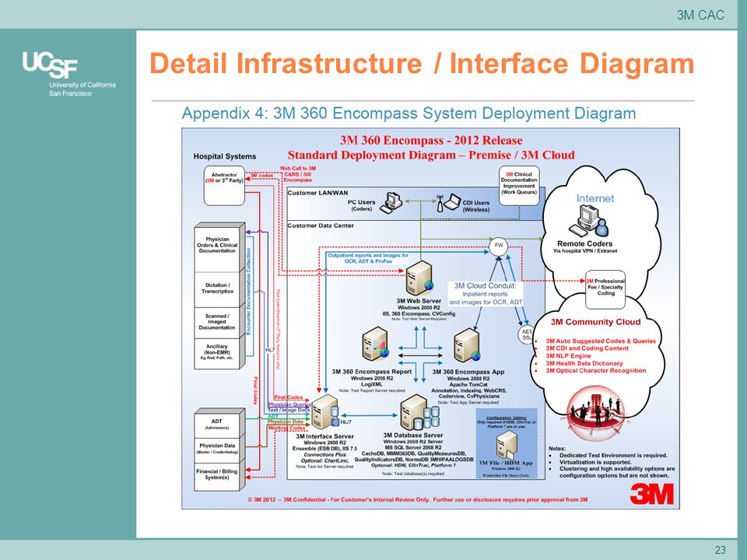Viewport: 747px width, 560px height.
Task: Select the 3M 360 Encompass App server icon
Action: (466, 345)
